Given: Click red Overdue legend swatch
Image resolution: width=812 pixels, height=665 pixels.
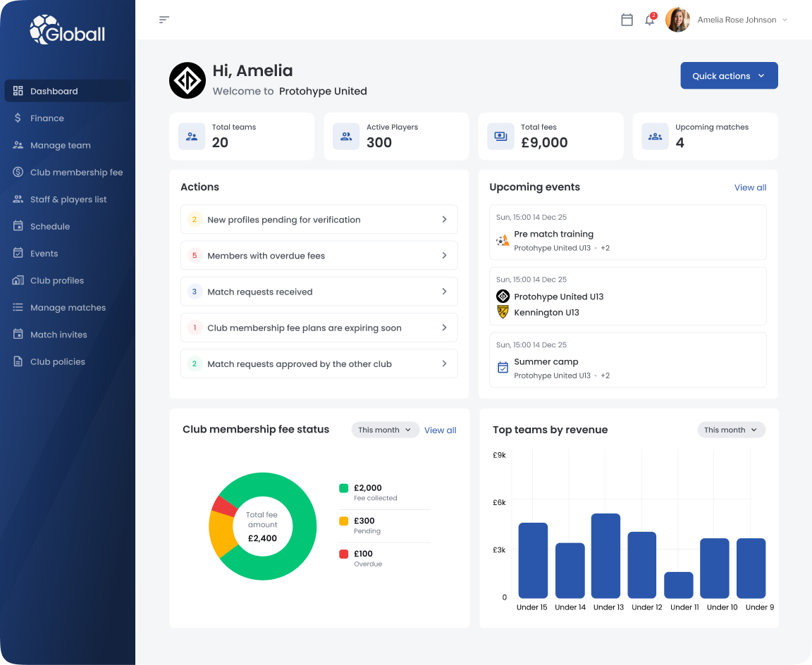Looking at the screenshot, I should [x=343, y=554].
